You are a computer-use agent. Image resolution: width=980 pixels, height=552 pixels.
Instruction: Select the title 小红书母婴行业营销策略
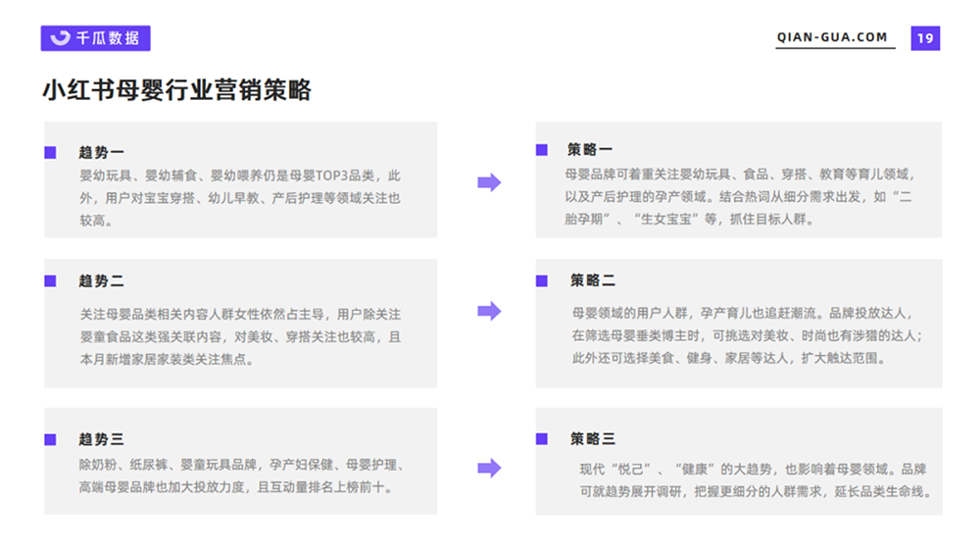pos(176,90)
